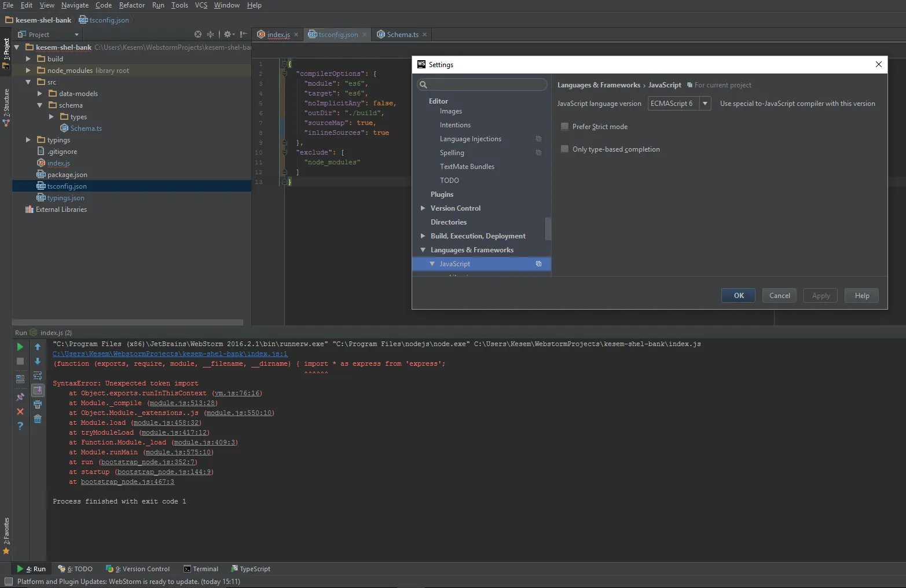Click the pin tab icon in Run panel
Image resolution: width=906 pixels, height=588 pixels.
pyautogui.click(x=20, y=397)
